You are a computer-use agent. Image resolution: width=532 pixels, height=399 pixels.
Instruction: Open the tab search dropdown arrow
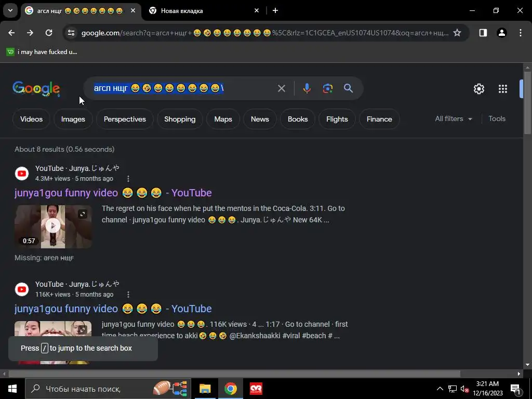click(x=10, y=10)
